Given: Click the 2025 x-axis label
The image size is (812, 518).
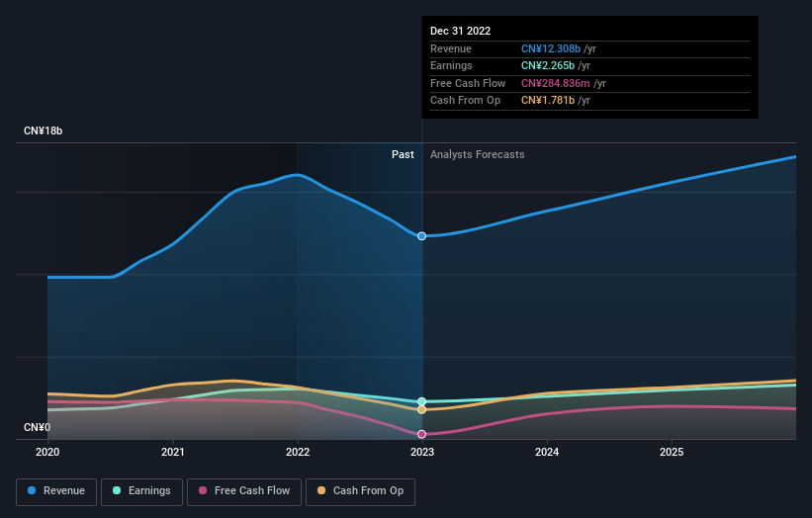Looking at the screenshot, I should (x=672, y=453).
